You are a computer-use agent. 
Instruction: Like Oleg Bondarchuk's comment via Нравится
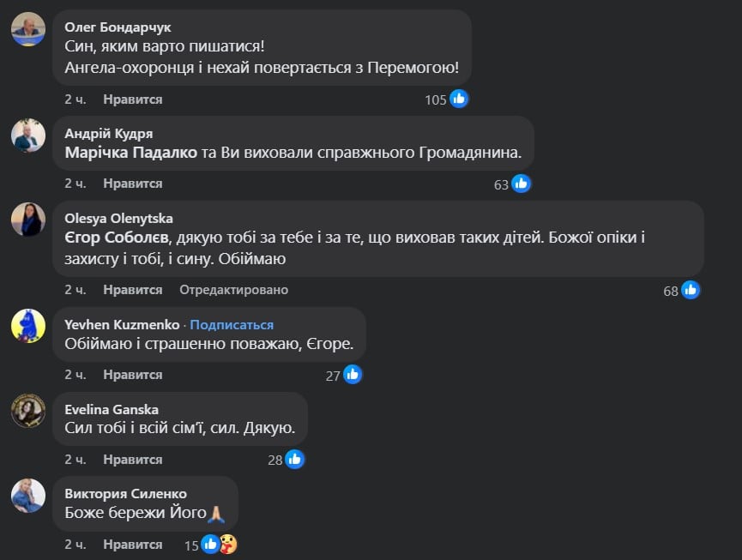(134, 99)
